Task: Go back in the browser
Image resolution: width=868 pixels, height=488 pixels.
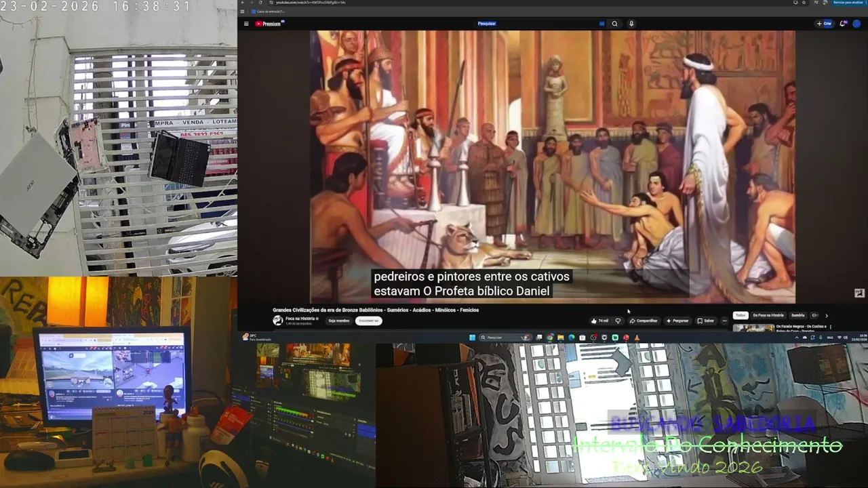Action: pos(243,3)
